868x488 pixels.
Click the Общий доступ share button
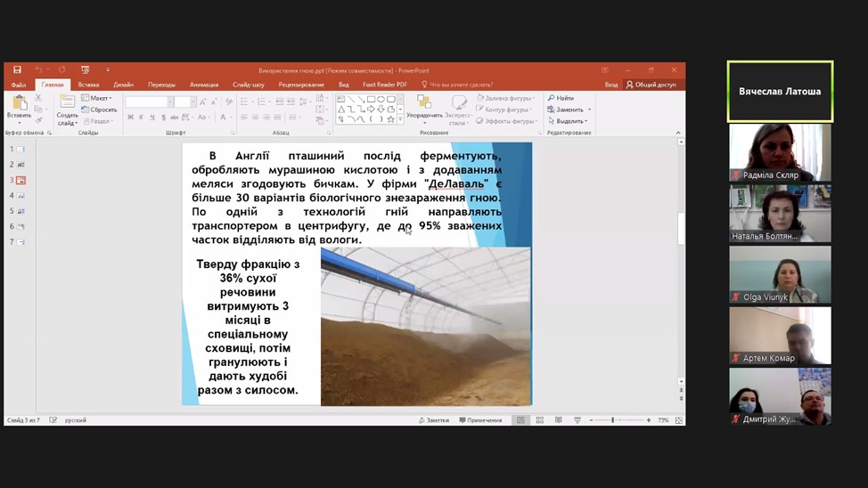(651, 85)
